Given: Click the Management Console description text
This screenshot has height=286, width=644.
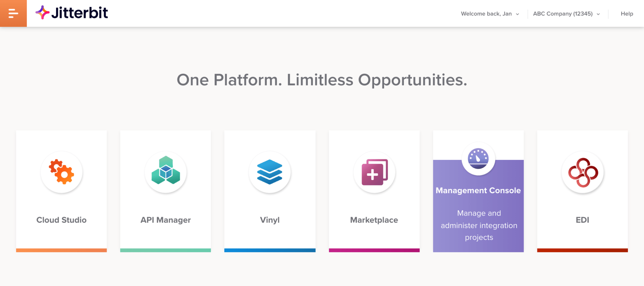Looking at the screenshot, I should (479, 225).
